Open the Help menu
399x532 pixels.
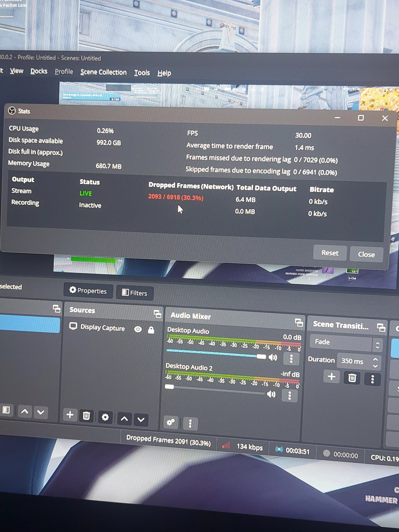(x=164, y=73)
